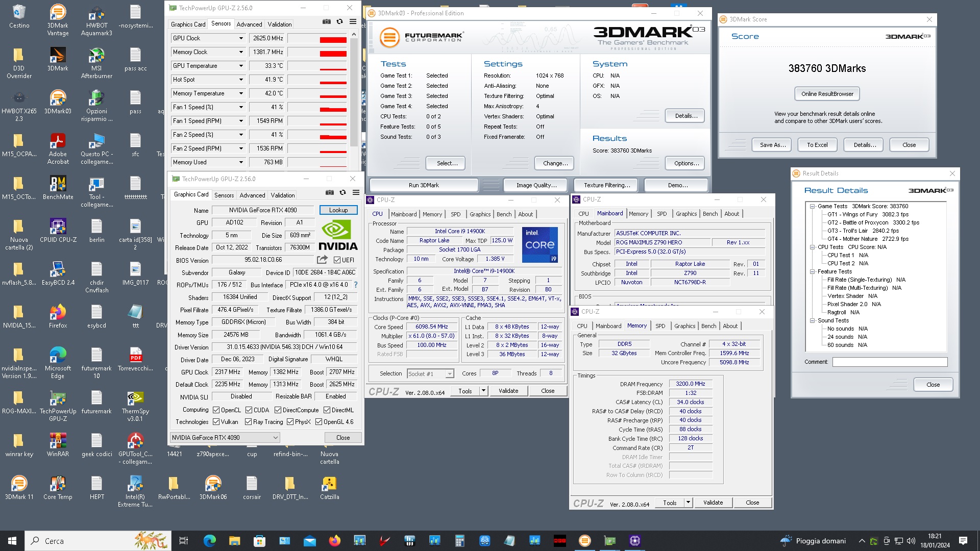980x551 pixels.
Task: Toggle the OpenCL checkbox
Action: tap(216, 410)
